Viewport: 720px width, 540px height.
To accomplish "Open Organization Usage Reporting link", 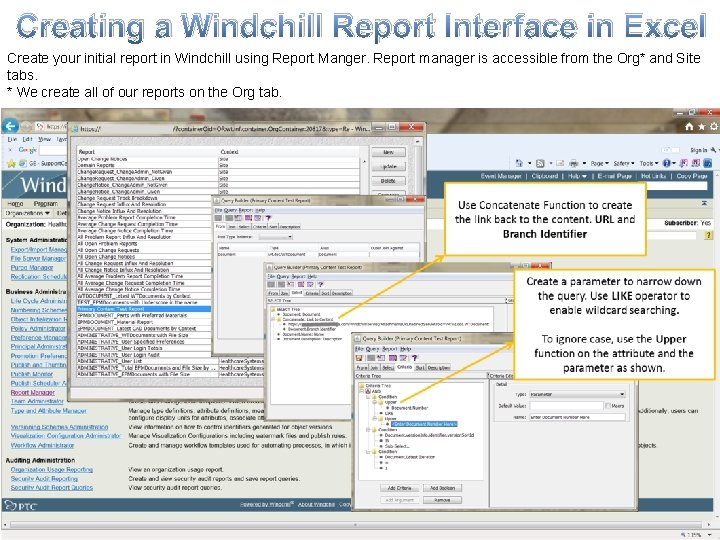I will (52, 470).
